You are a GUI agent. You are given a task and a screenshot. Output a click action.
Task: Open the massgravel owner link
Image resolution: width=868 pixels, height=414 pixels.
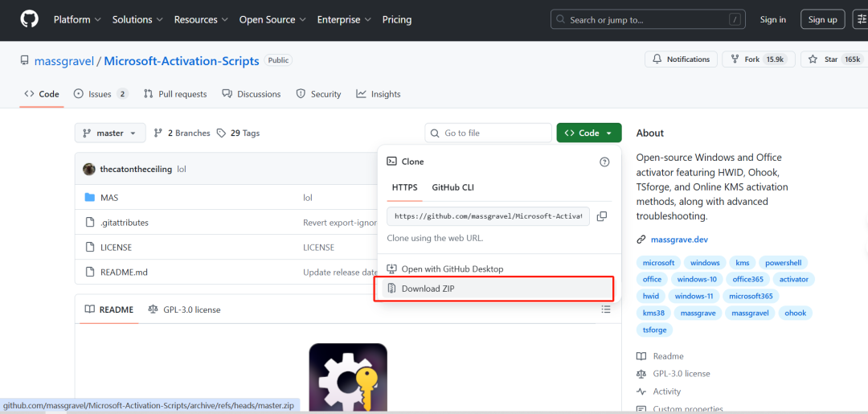[64, 61]
